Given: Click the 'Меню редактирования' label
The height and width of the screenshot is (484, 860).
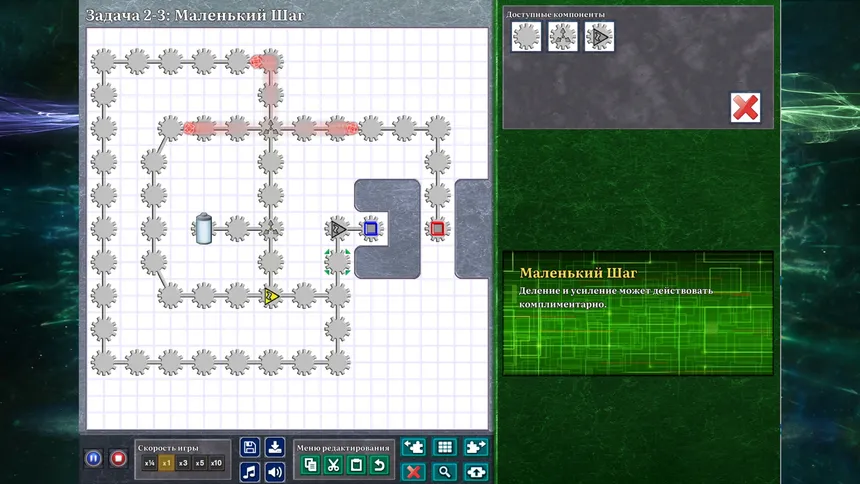Looking at the screenshot, I should pyautogui.click(x=343, y=448).
